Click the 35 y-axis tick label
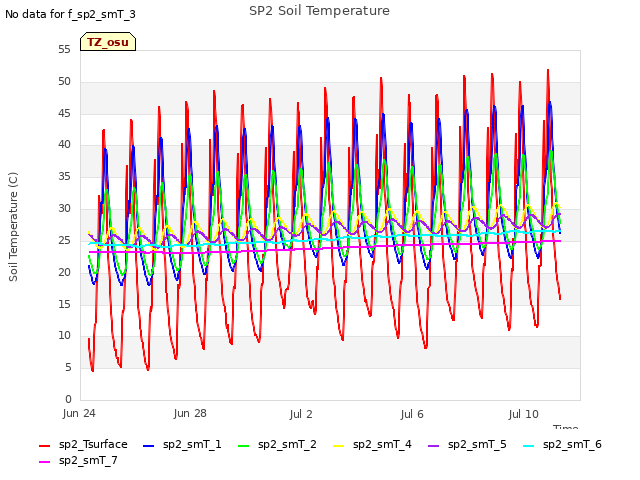Image resolution: width=640 pixels, height=480 pixels. (x=64, y=176)
